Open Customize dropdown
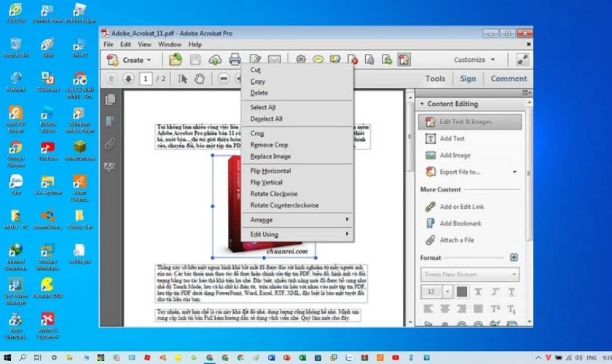 [474, 60]
